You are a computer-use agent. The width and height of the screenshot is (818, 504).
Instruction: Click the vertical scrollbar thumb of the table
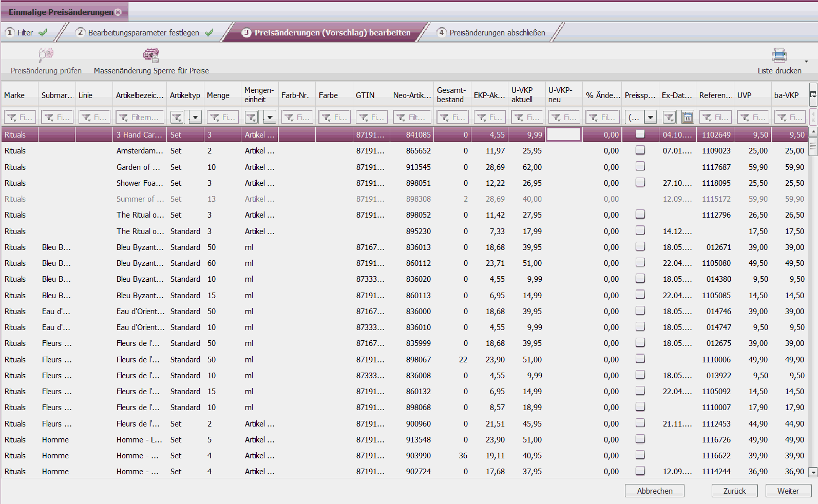pyautogui.click(x=813, y=146)
